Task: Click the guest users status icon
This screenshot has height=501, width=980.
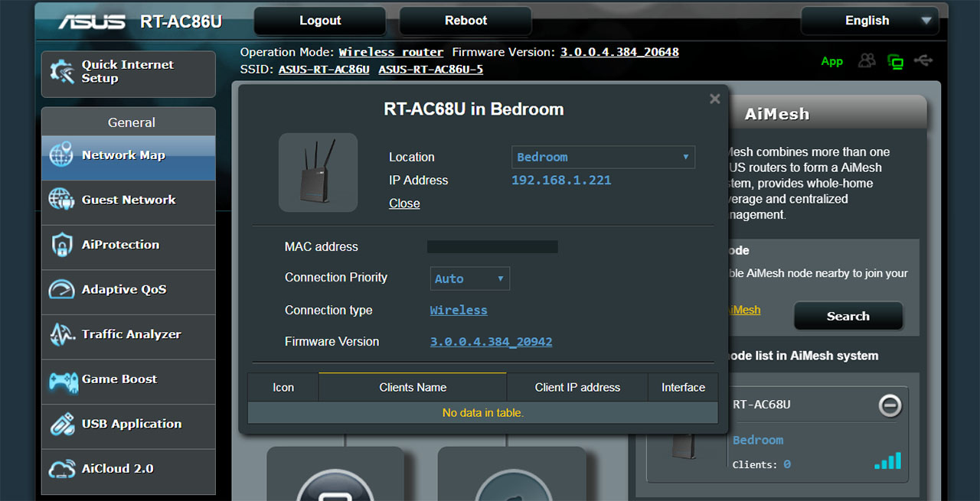Action: coord(867,60)
